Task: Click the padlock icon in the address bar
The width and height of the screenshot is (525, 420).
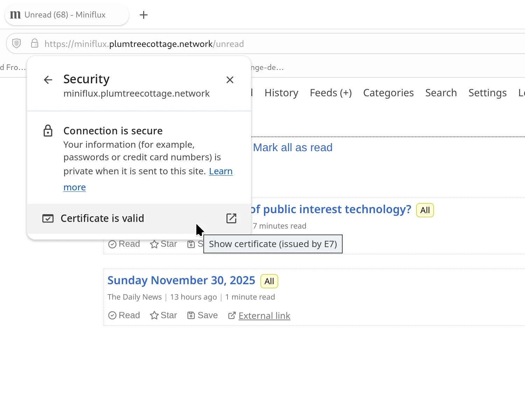Action: click(35, 43)
